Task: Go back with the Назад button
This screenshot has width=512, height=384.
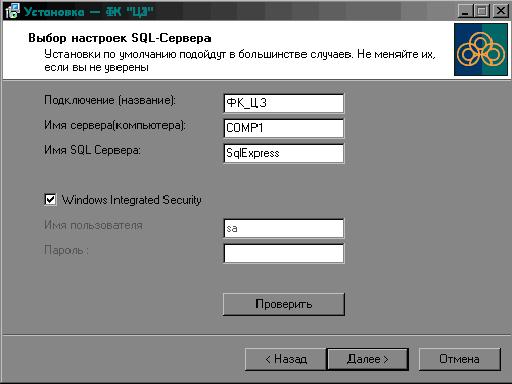Action: [x=286, y=359]
